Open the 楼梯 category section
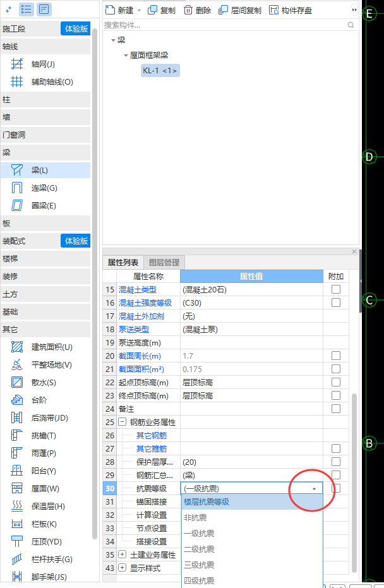Image resolution: width=384 pixels, height=588 pixels. point(45,258)
